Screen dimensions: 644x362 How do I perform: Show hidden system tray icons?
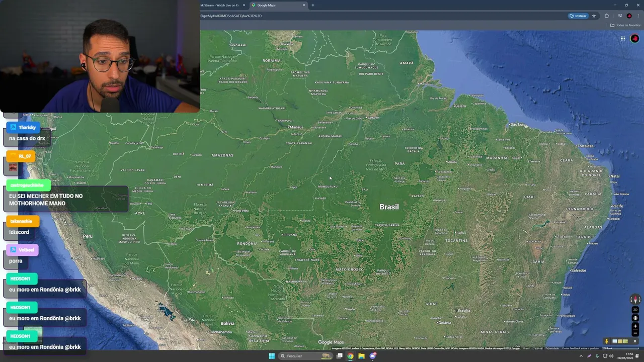click(581, 356)
